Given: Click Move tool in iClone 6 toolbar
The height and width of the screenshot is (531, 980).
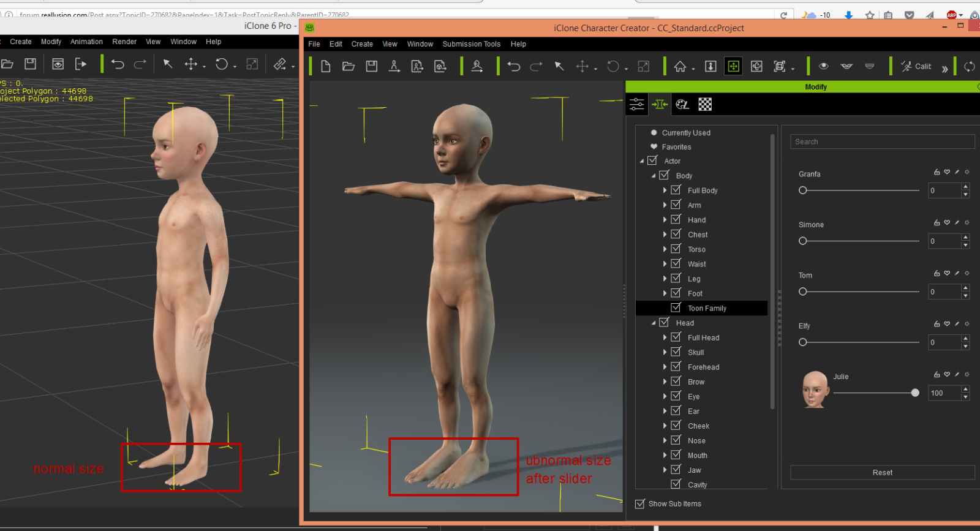Looking at the screenshot, I should pos(191,64).
